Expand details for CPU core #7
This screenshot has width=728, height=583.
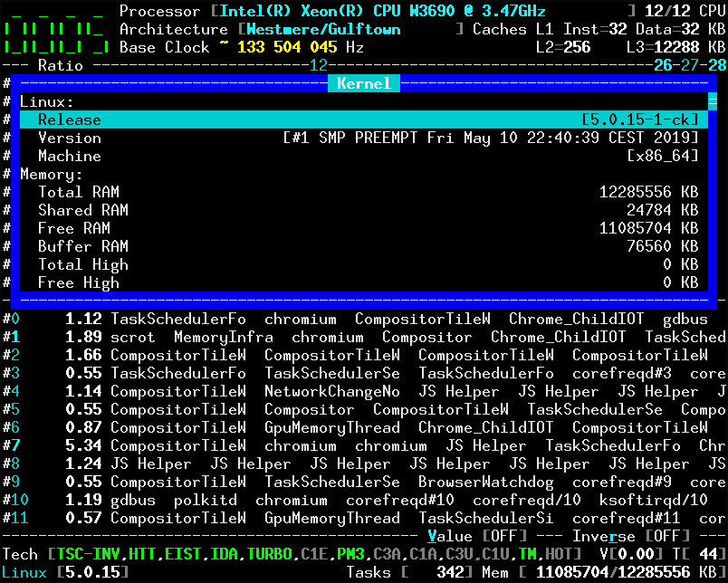tap(13, 445)
